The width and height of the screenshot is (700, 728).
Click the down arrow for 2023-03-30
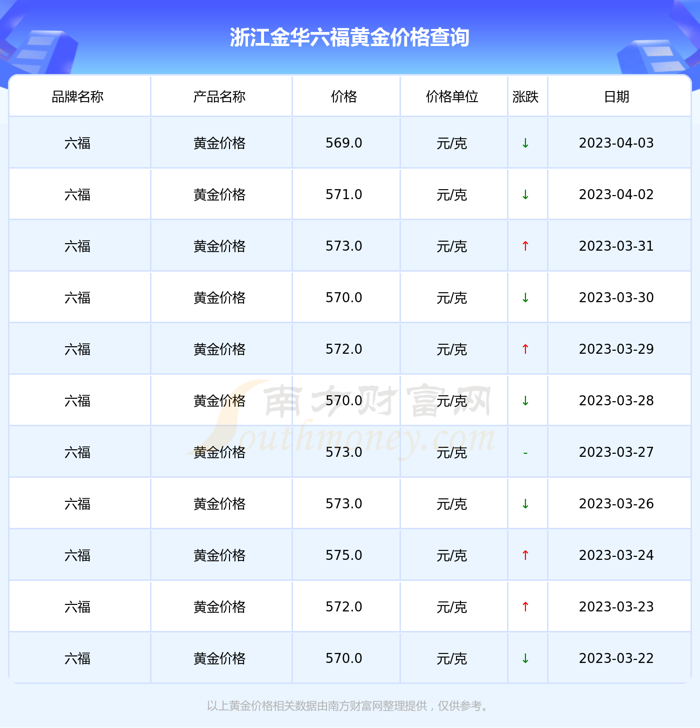(525, 298)
